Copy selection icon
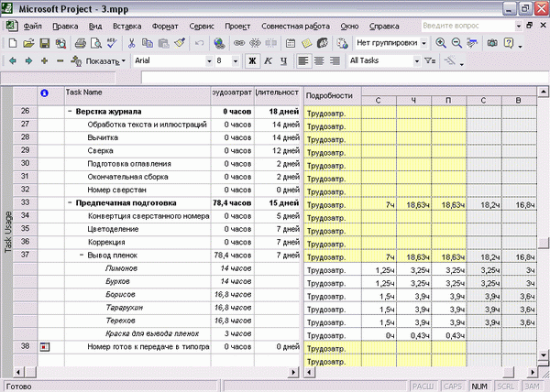The height and width of the screenshot is (392, 550). 148,43
